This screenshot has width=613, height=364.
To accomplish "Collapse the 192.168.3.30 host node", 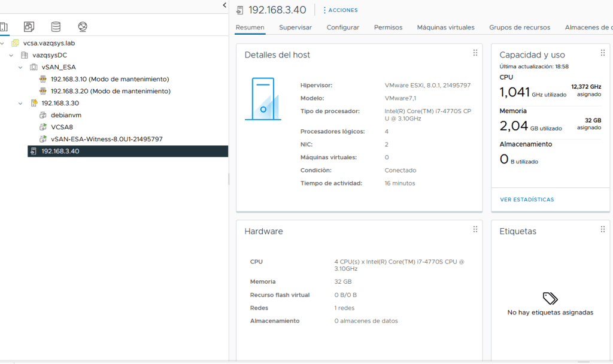I will [x=20, y=103].
